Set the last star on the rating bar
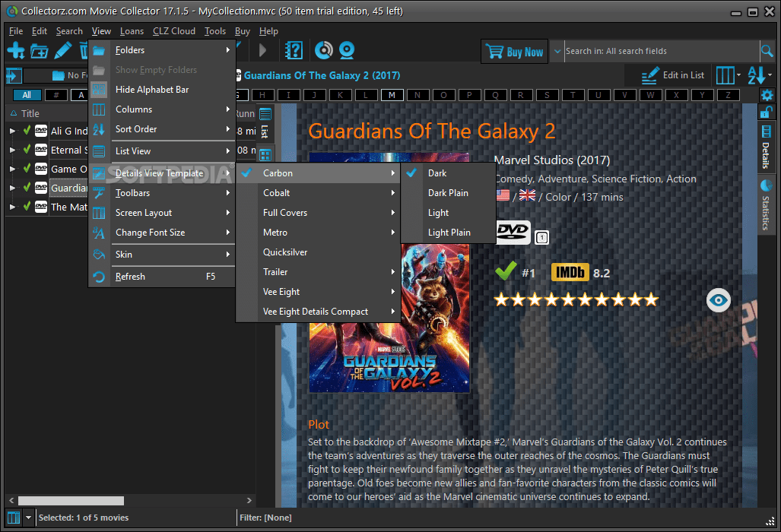The height and width of the screenshot is (532, 781). click(650, 299)
